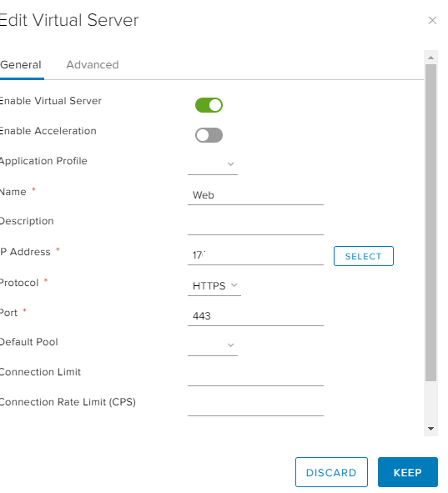Click the Description input field
Viewport: 448px width, 493px height.
point(255,225)
